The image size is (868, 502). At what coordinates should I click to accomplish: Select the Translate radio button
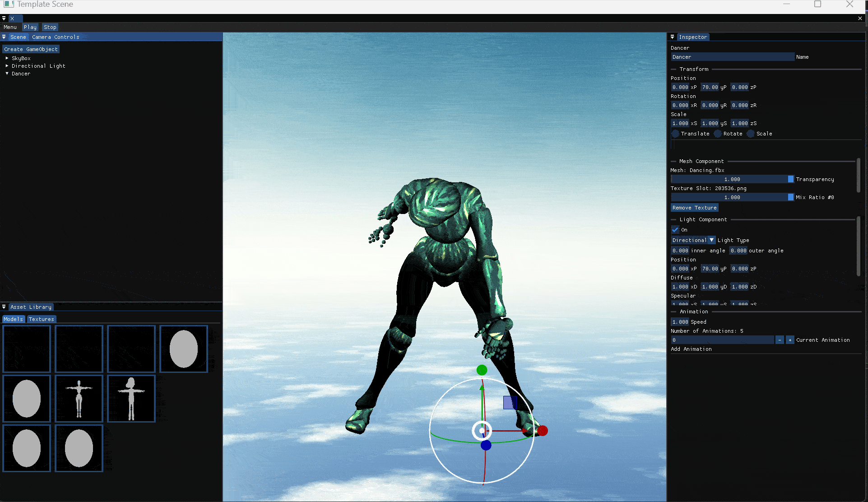(676, 134)
